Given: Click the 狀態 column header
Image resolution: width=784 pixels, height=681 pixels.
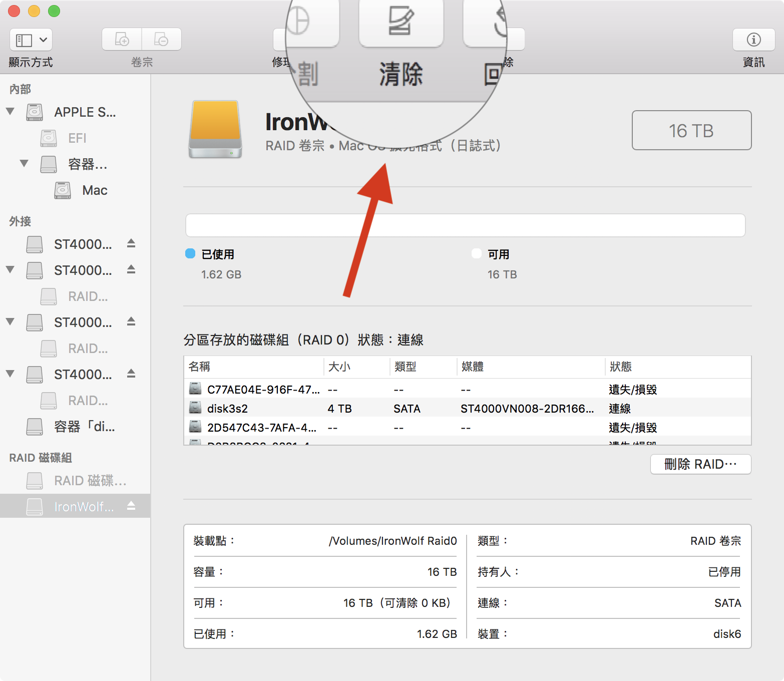Looking at the screenshot, I should (x=621, y=367).
